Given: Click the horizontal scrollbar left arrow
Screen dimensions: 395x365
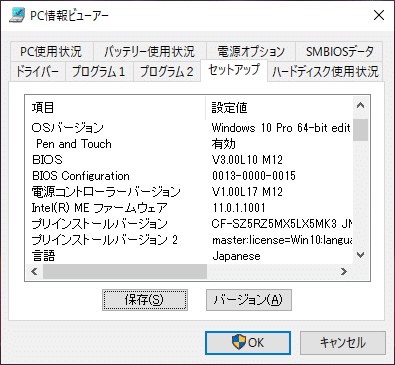Looking at the screenshot, I should tap(34, 271).
